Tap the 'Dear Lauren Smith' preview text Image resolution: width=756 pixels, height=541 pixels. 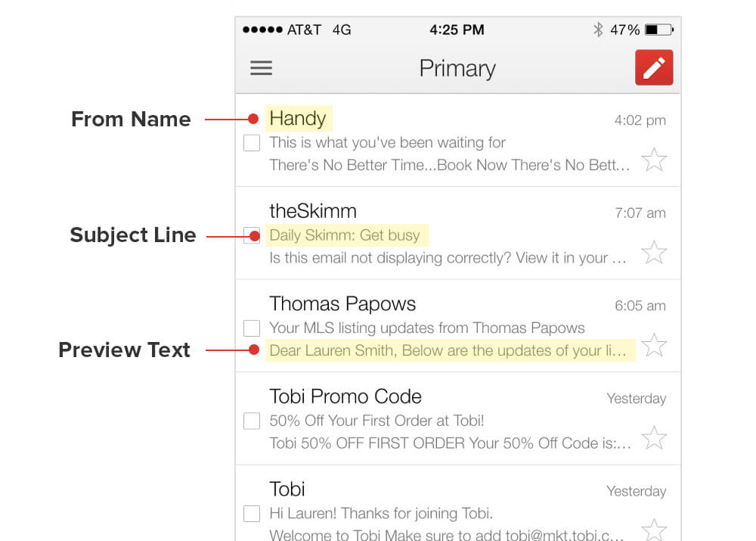click(448, 351)
